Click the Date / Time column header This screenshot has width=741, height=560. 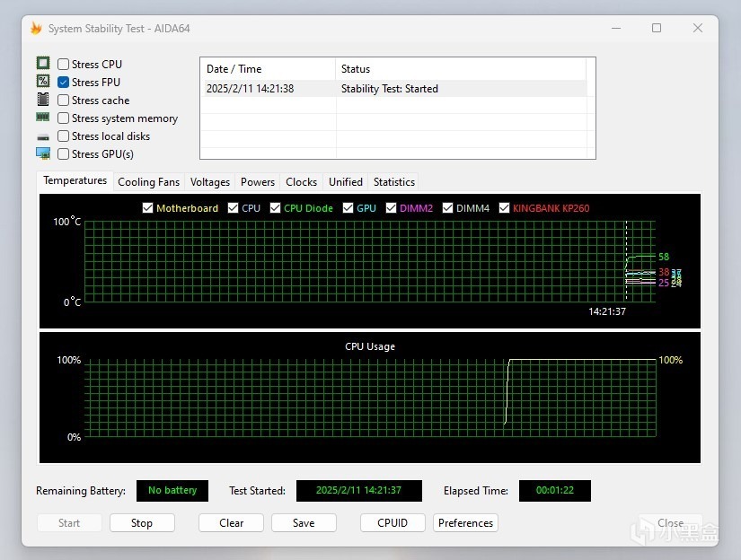coord(268,69)
